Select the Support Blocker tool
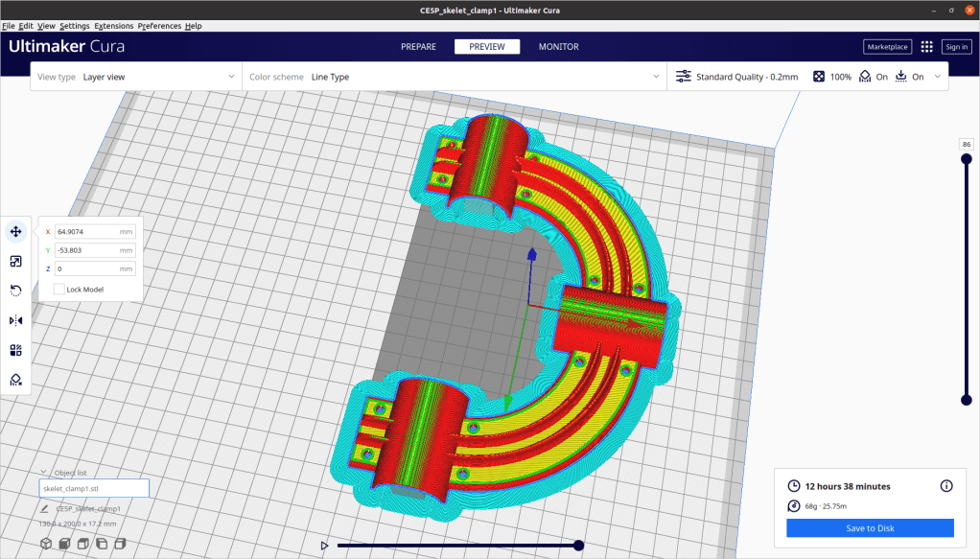The image size is (980, 559). click(x=15, y=380)
